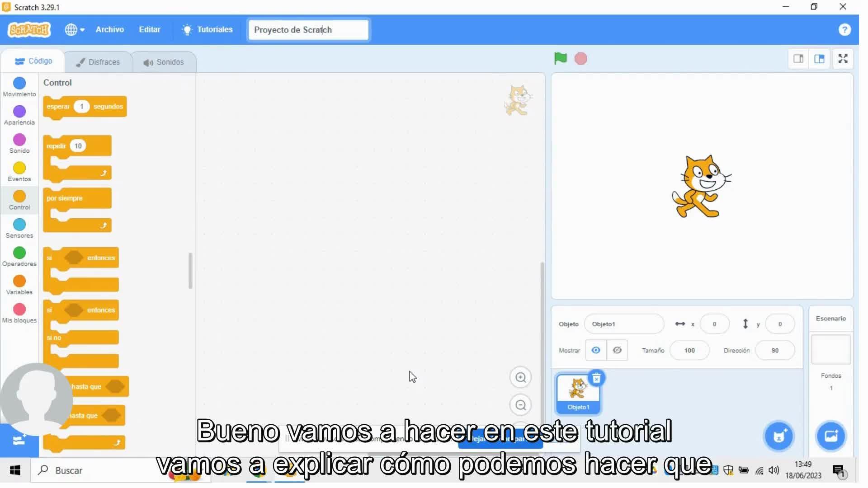Open the choose backdrop button
The height and width of the screenshot is (488, 868).
click(830, 436)
